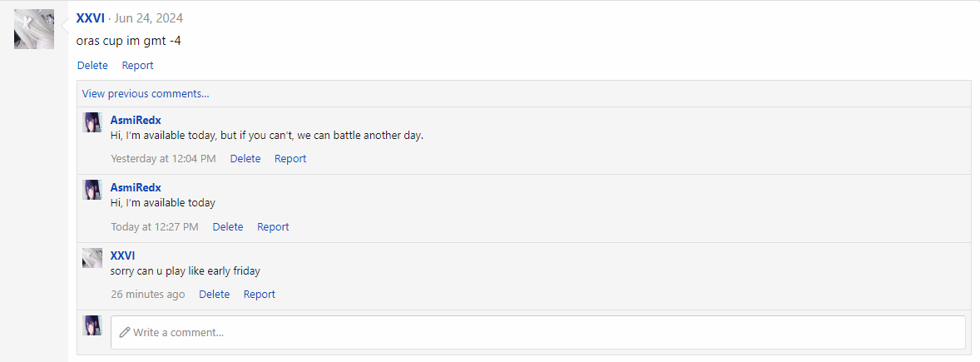Screen dimensions: 980x362
Task: Open AsmiRedx username on first comment
Action: click(x=136, y=120)
